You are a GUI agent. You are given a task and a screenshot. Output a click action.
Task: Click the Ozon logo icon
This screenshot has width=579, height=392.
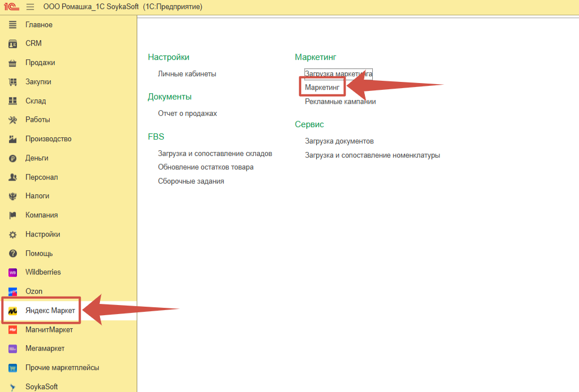tap(12, 291)
